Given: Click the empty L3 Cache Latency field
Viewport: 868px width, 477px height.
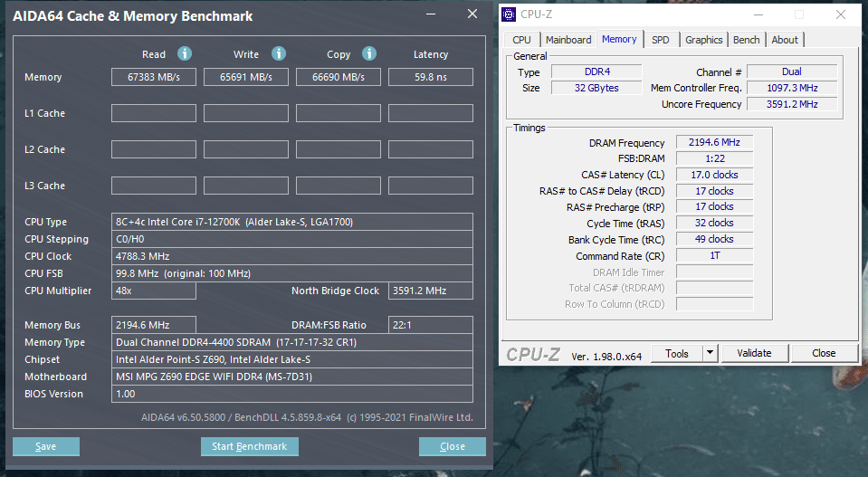Looking at the screenshot, I should tap(431, 186).
